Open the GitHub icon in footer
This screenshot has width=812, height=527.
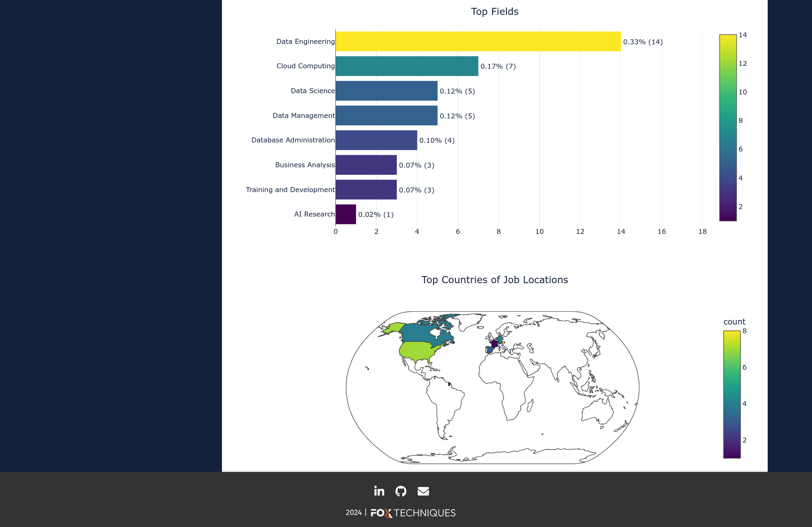[x=401, y=491]
